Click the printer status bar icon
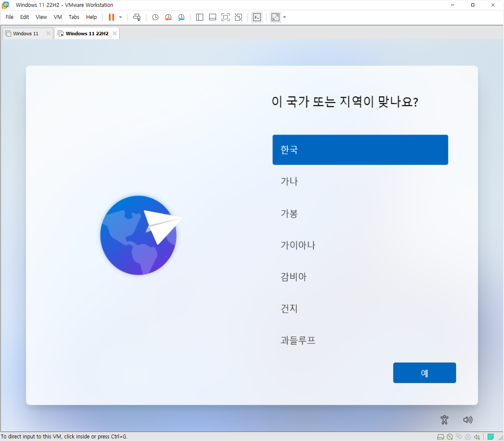This screenshot has height=441, width=504. (468, 437)
